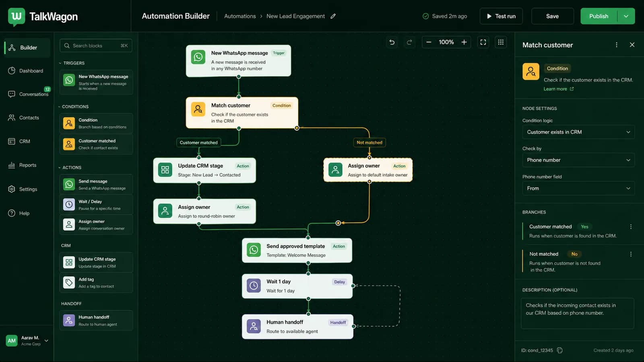The image size is (644, 362).
Task: Close the Match customer panel
Action: (x=632, y=45)
